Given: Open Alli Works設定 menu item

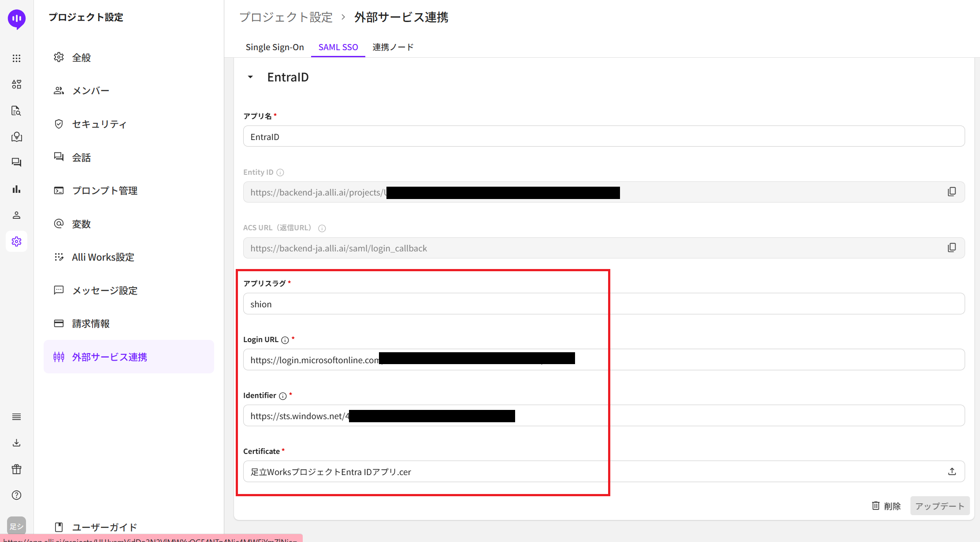Looking at the screenshot, I should click(103, 257).
